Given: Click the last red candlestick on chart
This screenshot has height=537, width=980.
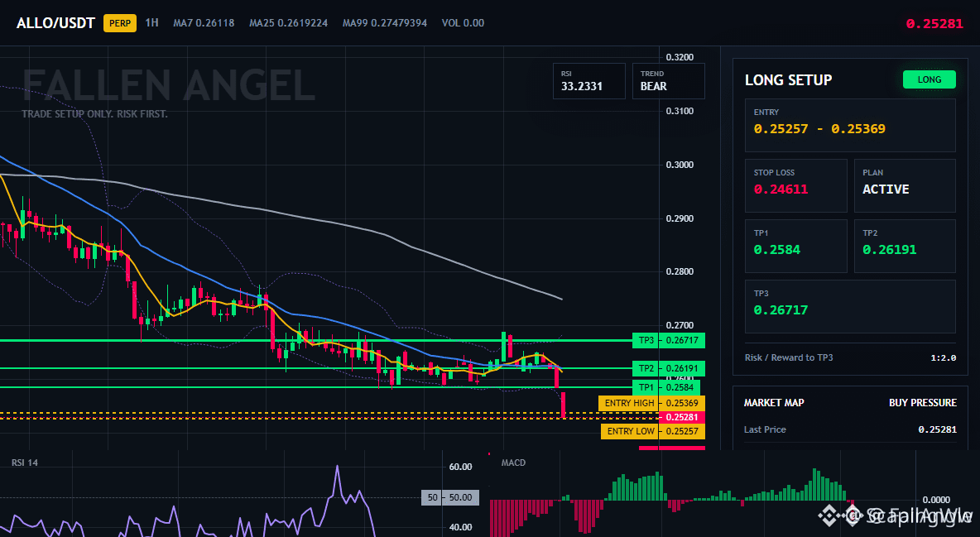Looking at the screenshot, I should click(563, 405).
